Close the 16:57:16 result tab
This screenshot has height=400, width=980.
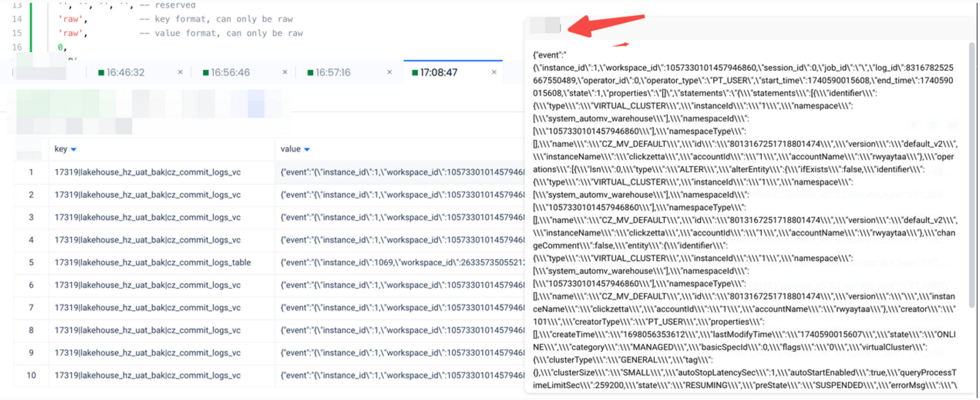tap(389, 72)
